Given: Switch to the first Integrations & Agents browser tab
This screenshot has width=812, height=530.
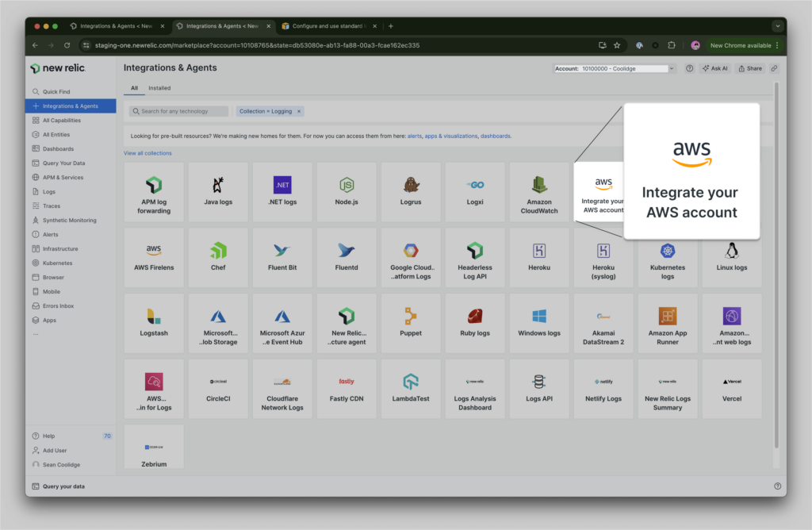Looking at the screenshot, I should click(117, 26).
